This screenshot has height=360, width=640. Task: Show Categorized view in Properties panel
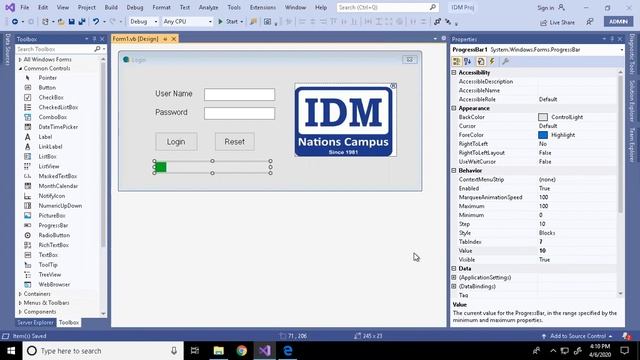tap(457, 61)
